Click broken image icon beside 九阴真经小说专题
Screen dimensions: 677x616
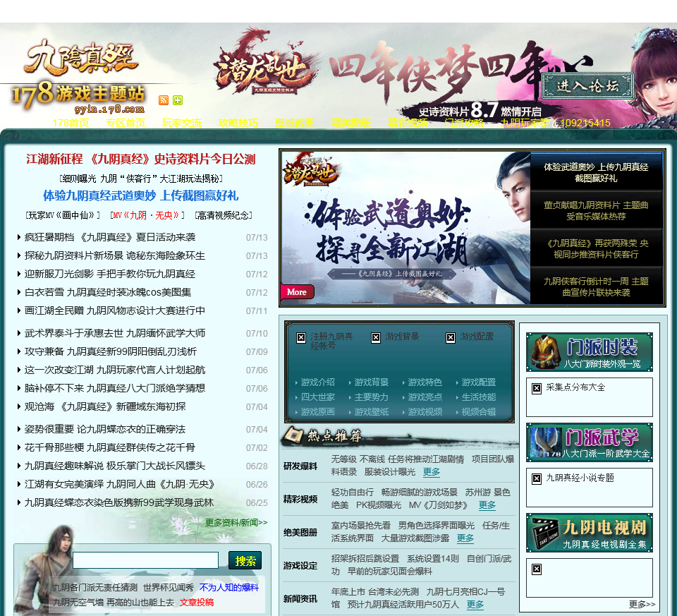coord(536,478)
